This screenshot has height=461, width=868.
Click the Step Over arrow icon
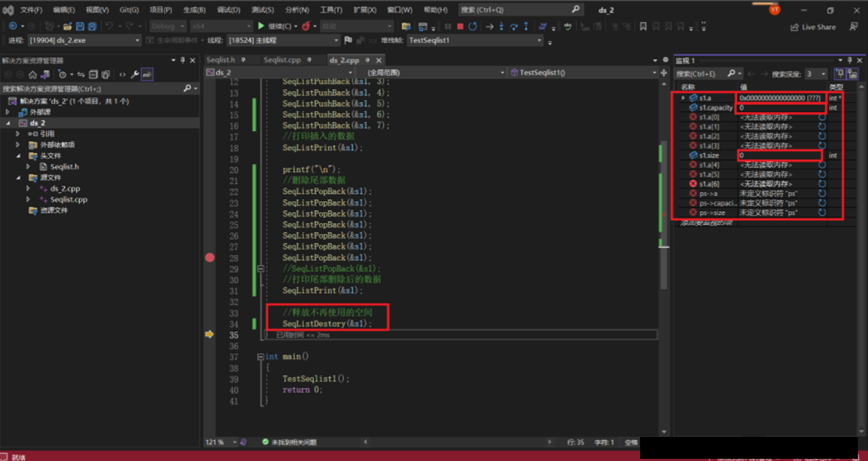click(x=513, y=26)
